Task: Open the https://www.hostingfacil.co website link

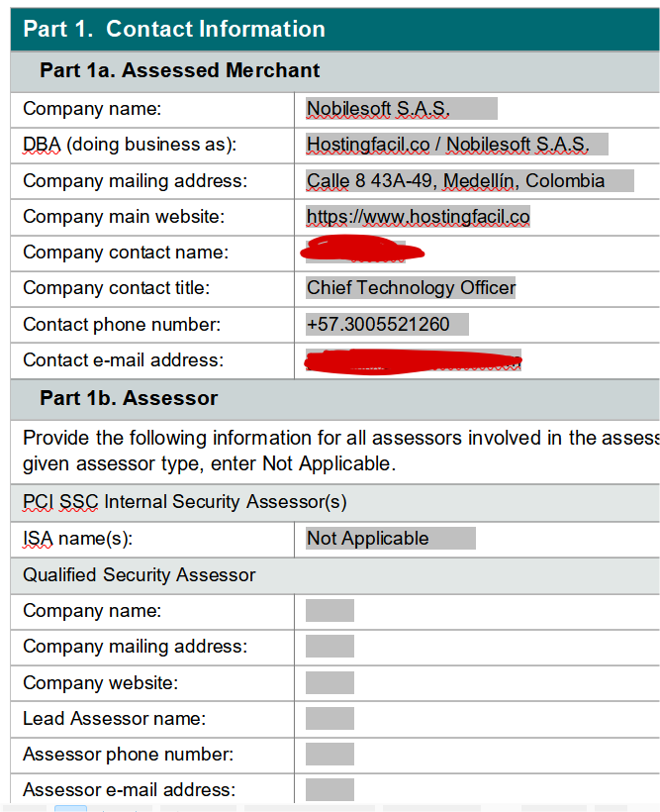Action: click(x=418, y=217)
